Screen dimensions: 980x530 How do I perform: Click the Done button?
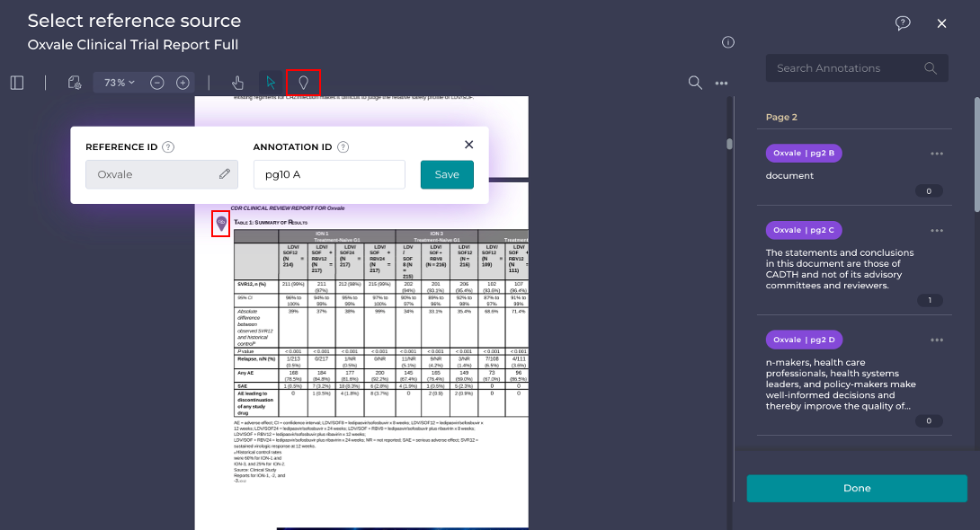(x=857, y=488)
